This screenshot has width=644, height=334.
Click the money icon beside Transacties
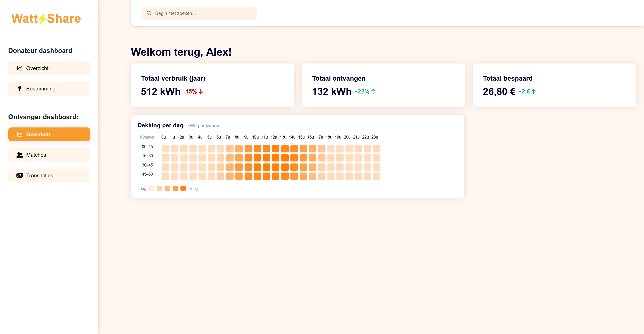click(x=20, y=175)
